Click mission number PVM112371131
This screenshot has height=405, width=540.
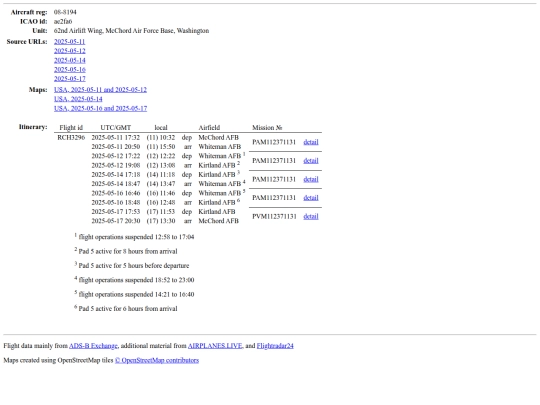point(274,217)
